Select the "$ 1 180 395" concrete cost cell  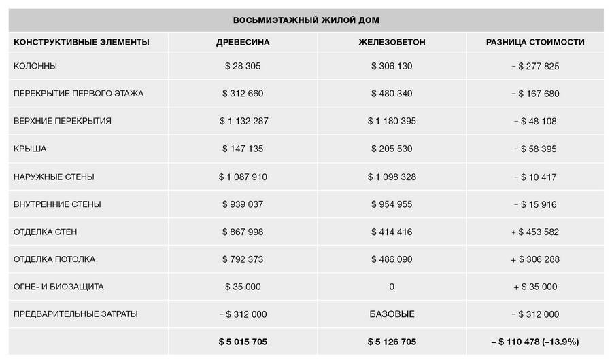pyautogui.click(x=392, y=122)
